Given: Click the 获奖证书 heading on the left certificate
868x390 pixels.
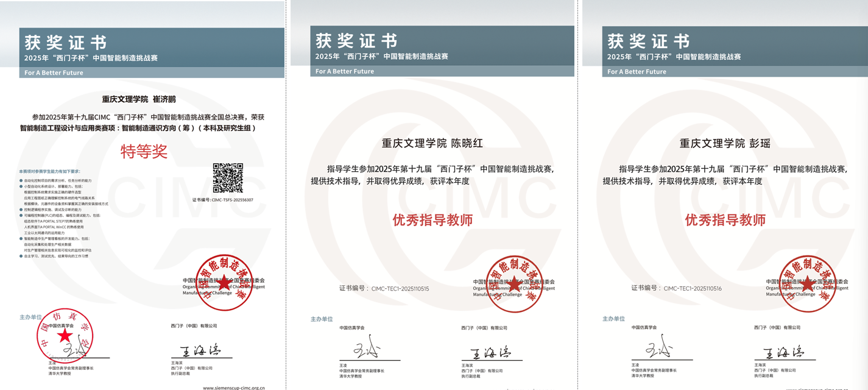Looking at the screenshot, I should 66,43.
